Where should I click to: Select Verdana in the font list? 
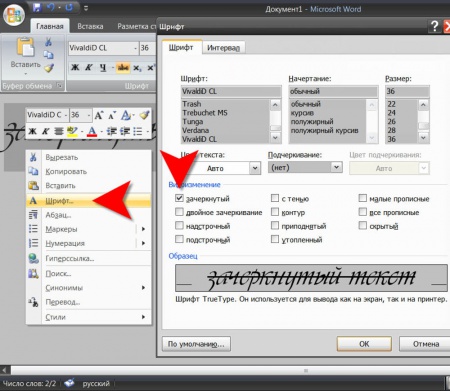[195, 130]
